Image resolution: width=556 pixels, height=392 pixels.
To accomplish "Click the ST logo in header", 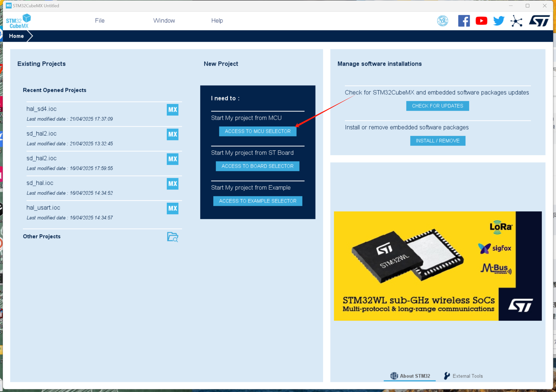I will (539, 21).
